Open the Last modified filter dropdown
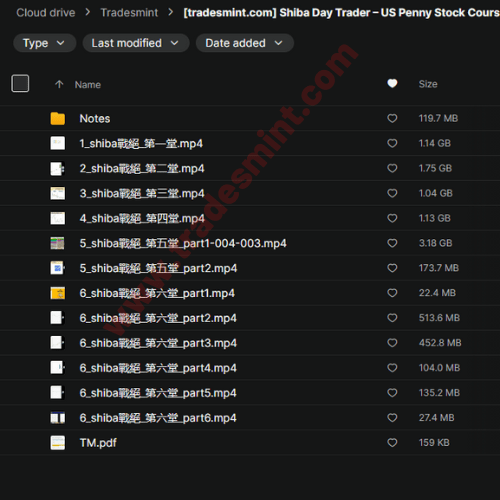The height and width of the screenshot is (500, 500). [136, 43]
